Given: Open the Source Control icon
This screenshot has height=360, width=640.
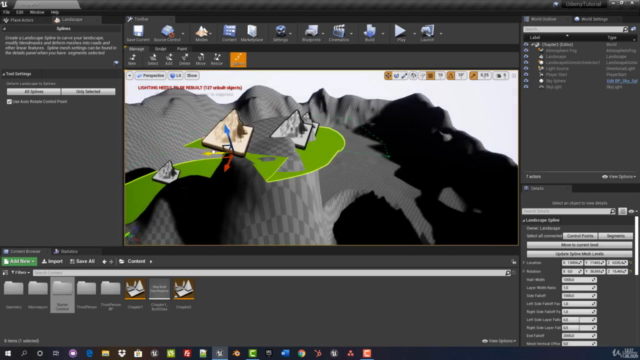Looking at the screenshot, I should pos(167,33).
